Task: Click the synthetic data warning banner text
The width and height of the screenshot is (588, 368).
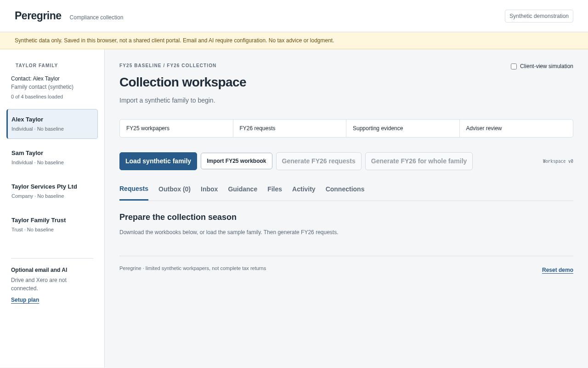Action: tap(175, 40)
